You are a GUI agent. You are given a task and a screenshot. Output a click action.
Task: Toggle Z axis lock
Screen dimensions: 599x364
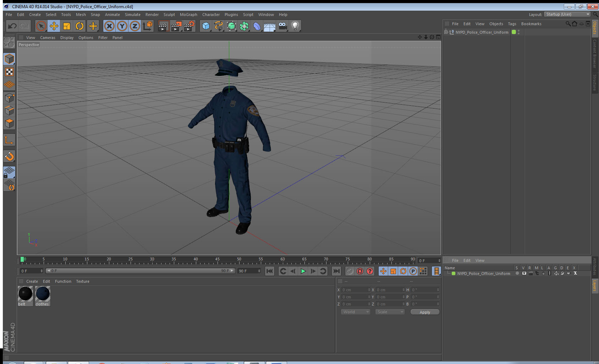[135, 26]
